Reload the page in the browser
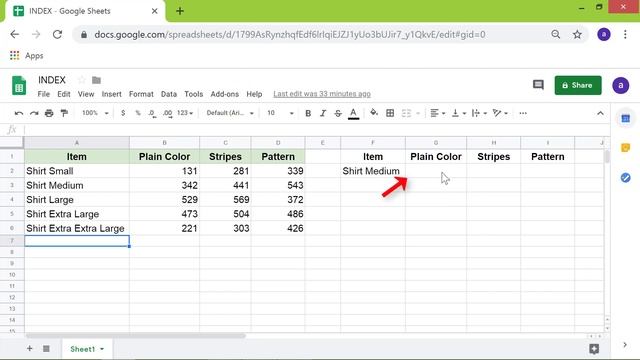Screen dimensions: 640x360 point(57,34)
